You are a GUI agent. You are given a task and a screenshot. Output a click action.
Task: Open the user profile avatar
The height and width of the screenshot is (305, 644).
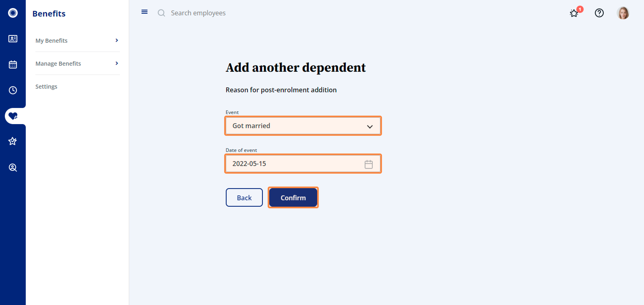coord(623,13)
